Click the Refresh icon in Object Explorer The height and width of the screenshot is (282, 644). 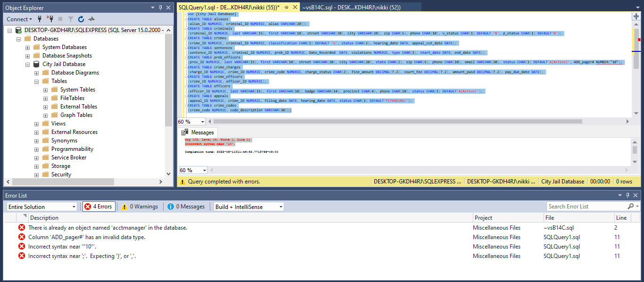coord(81,19)
